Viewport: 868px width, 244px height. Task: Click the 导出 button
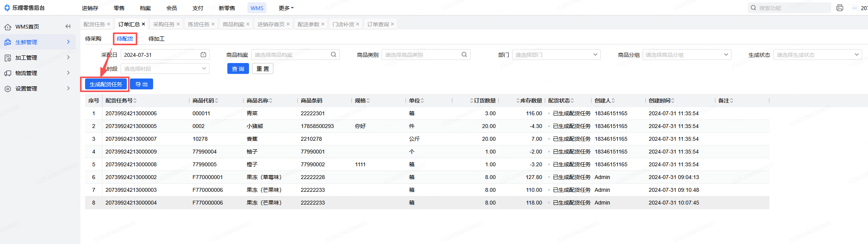click(142, 84)
